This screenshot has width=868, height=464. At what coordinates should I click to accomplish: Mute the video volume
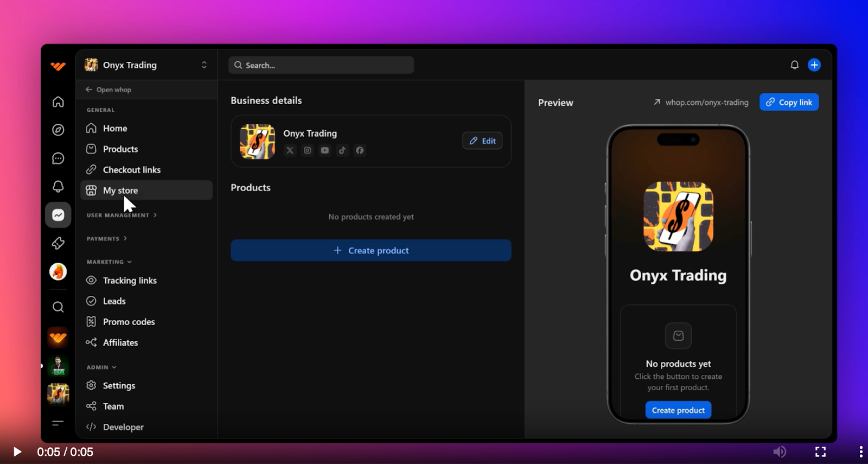(x=780, y=452)
